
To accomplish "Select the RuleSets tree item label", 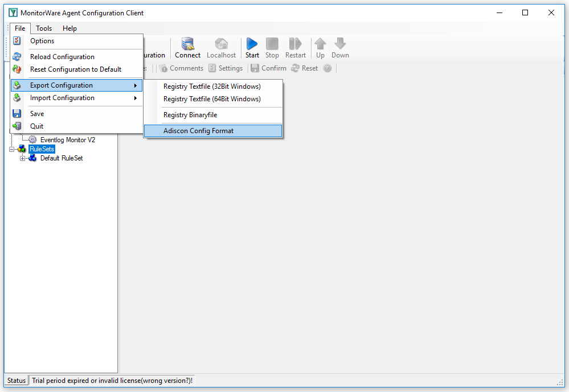I will pyautogui.click(x=42, y=149).
